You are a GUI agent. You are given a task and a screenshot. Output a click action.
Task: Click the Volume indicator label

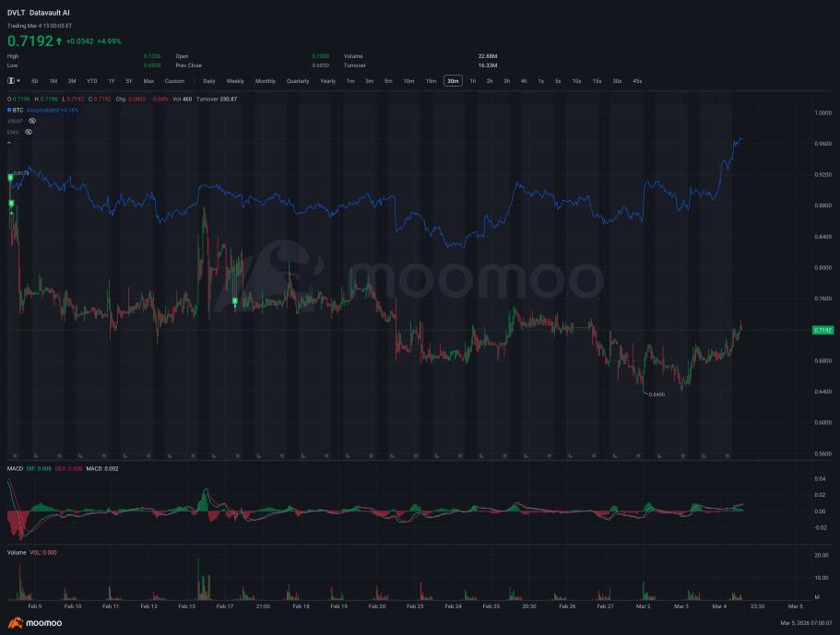(x=17, y=552)
